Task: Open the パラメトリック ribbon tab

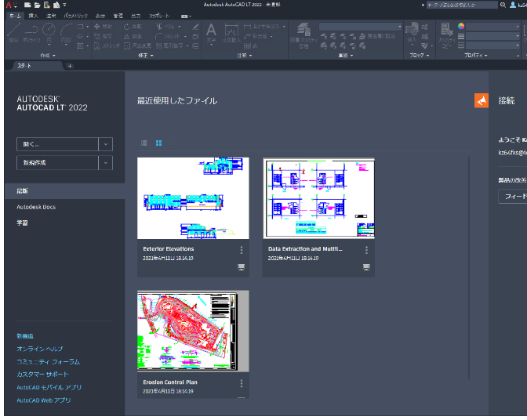Action: (75, 16)
